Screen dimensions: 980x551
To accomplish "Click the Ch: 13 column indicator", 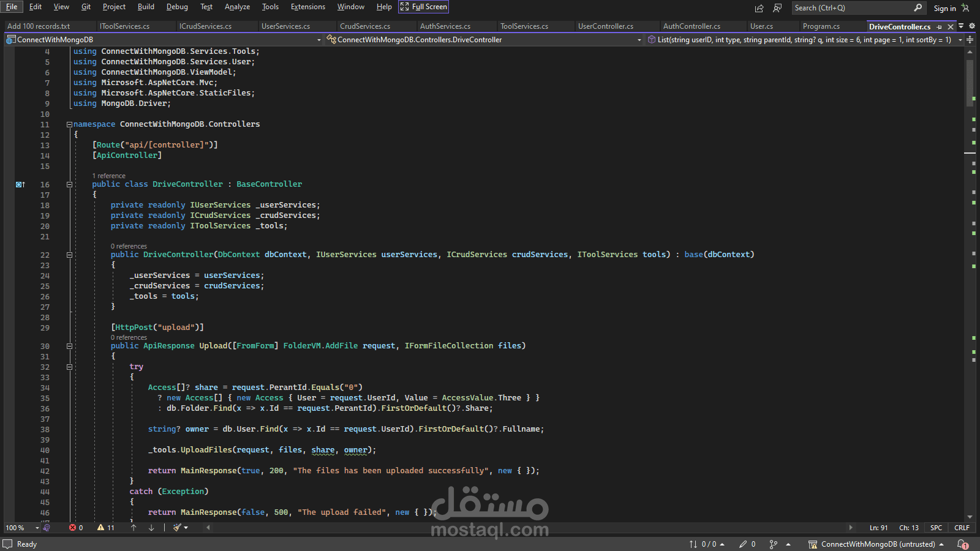I will coord(908,528).
